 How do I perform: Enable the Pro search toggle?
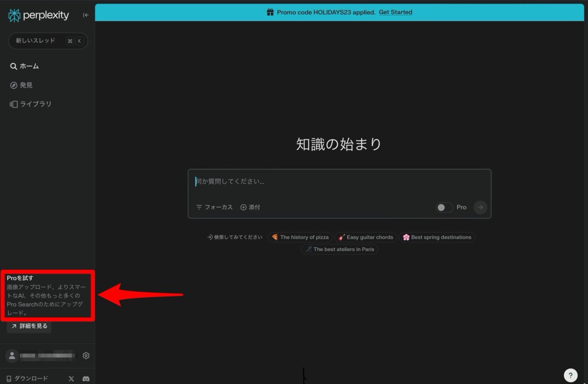pyautogui.click(x=444, y=207)
